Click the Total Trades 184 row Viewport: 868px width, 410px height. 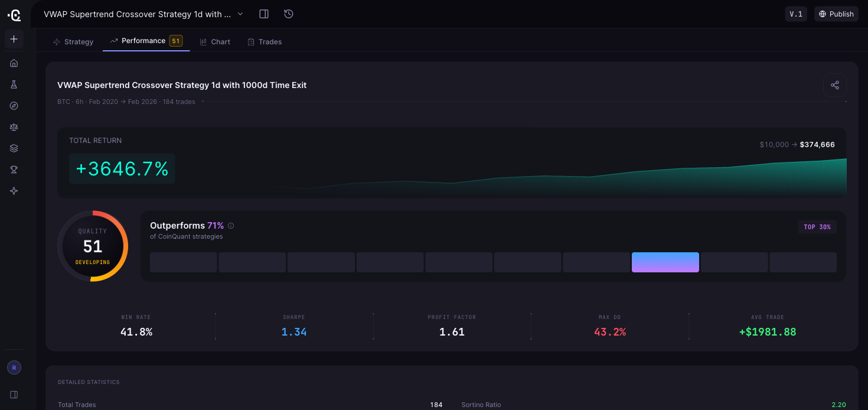tap(250, 405)
